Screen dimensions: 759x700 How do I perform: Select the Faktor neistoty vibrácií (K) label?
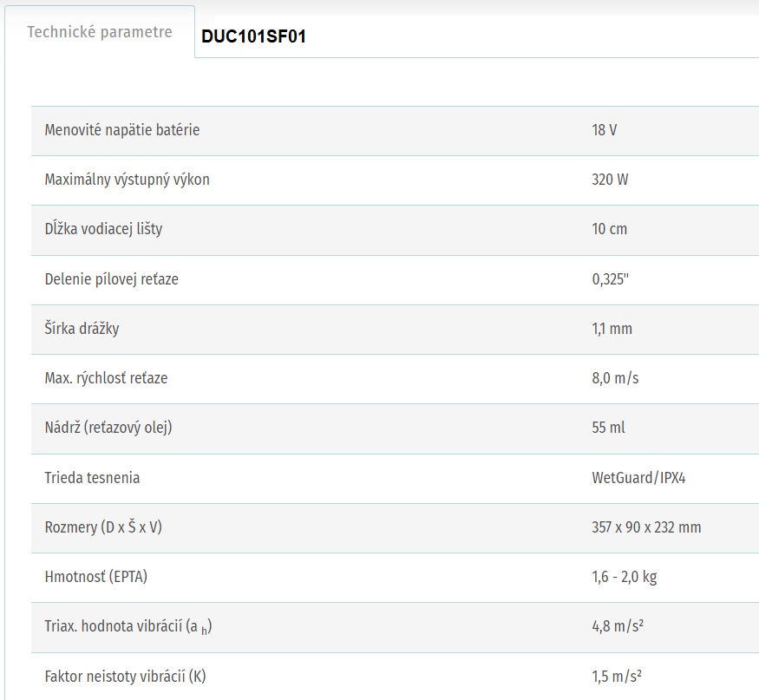126,677
